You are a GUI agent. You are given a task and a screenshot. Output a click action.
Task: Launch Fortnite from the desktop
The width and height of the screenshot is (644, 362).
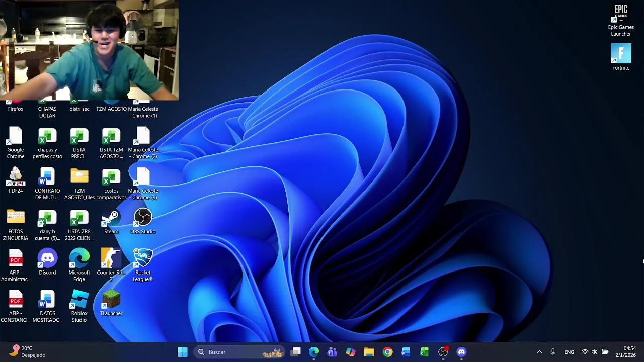click(x=621, y=57)
